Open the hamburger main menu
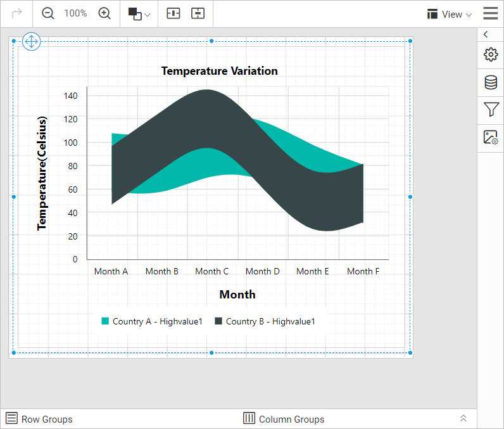This screenshot has width=504, height=429. [491, 13]
